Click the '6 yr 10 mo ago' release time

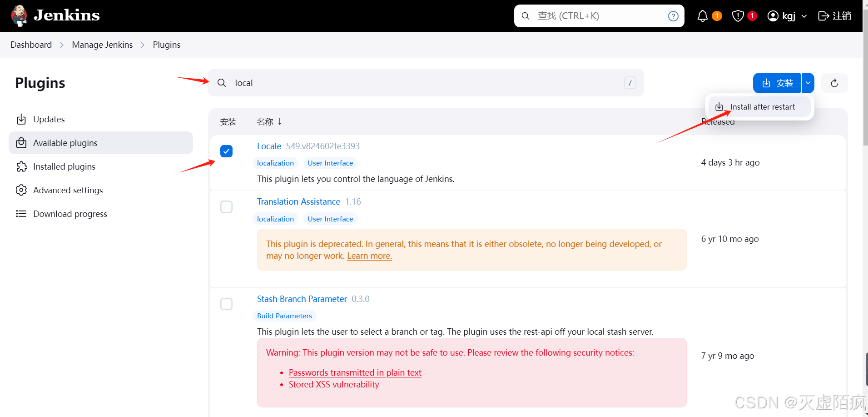tap(730, 239)
